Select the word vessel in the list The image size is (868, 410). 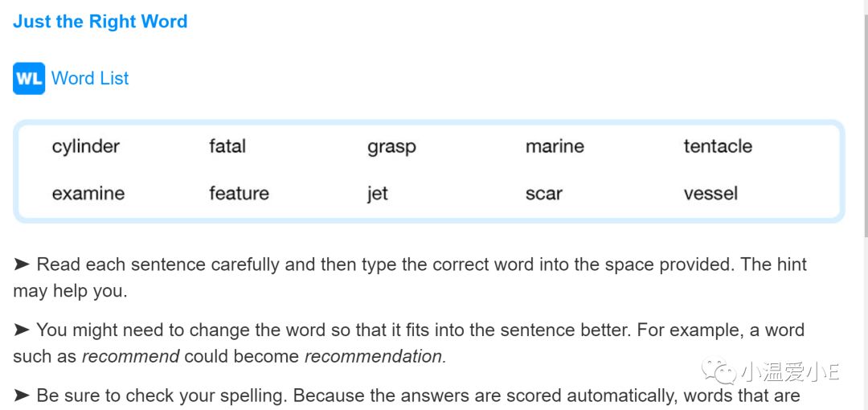click(710, 193)
